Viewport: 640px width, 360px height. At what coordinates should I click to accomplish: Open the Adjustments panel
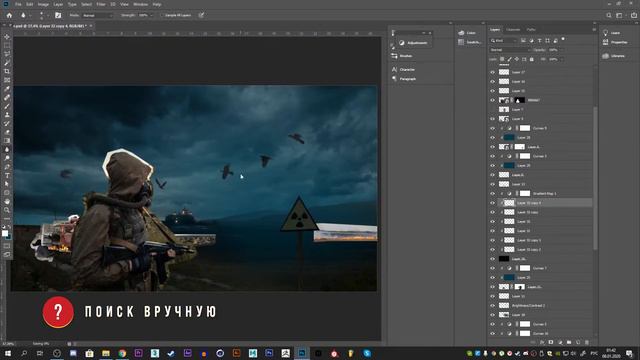coord(413,43)
